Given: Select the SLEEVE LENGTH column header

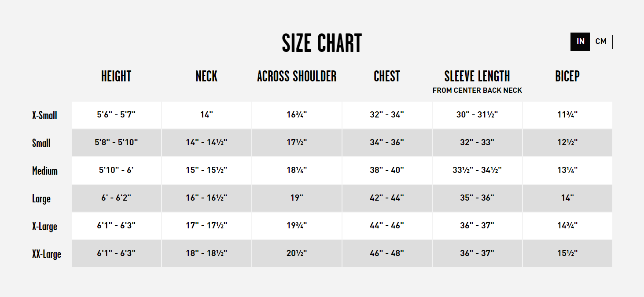Looking at the screenshot, I should coord(477,77).
